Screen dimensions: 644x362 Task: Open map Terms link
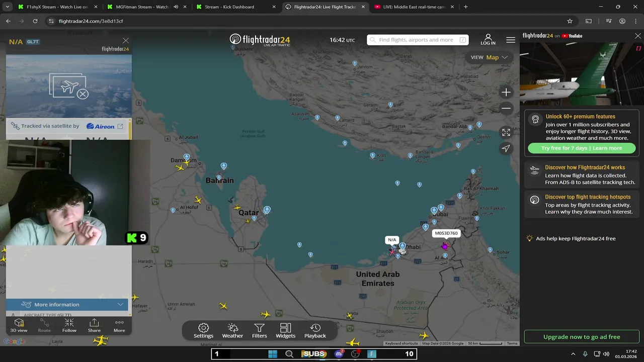click(512, 343)
